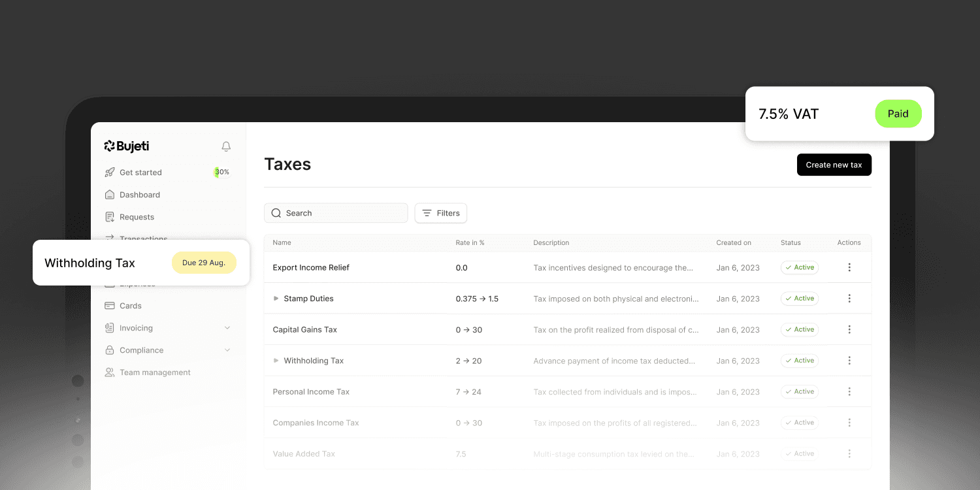Click the Due 29 Aug. badge
The height and width of the screenshot is (490, 980).
click(x=204, y=263)
